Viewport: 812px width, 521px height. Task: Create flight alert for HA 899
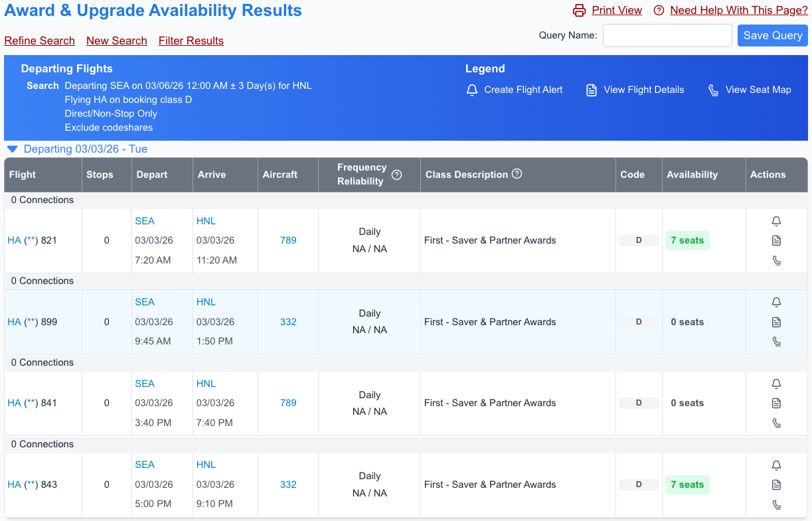(x=776, y=302)
